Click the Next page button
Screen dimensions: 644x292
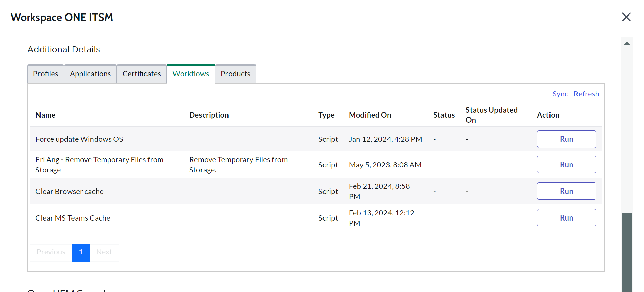point(104,252)
